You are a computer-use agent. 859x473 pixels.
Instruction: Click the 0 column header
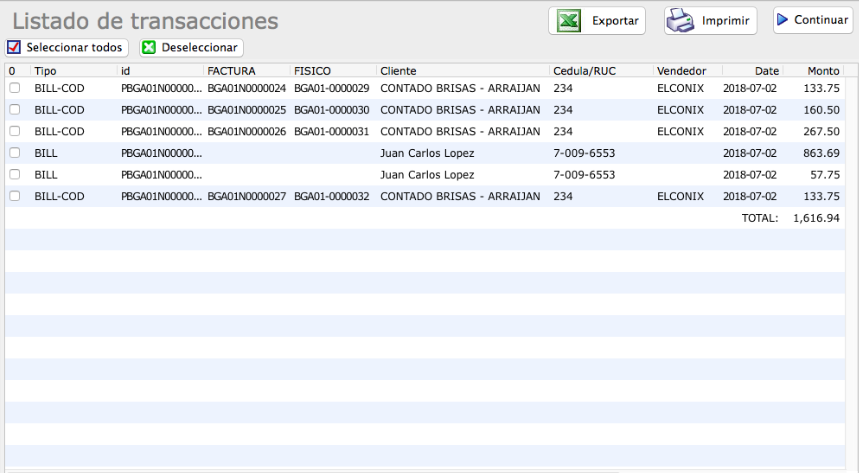tap(12, 71)
